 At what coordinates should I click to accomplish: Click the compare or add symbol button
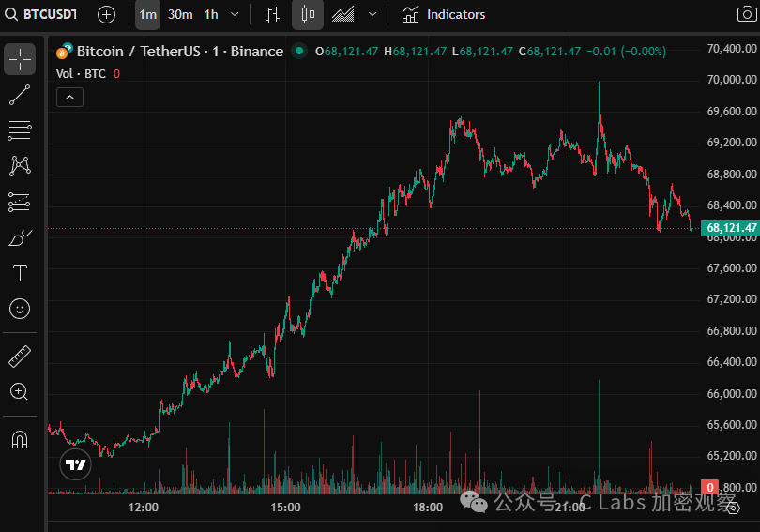point(107,14)
